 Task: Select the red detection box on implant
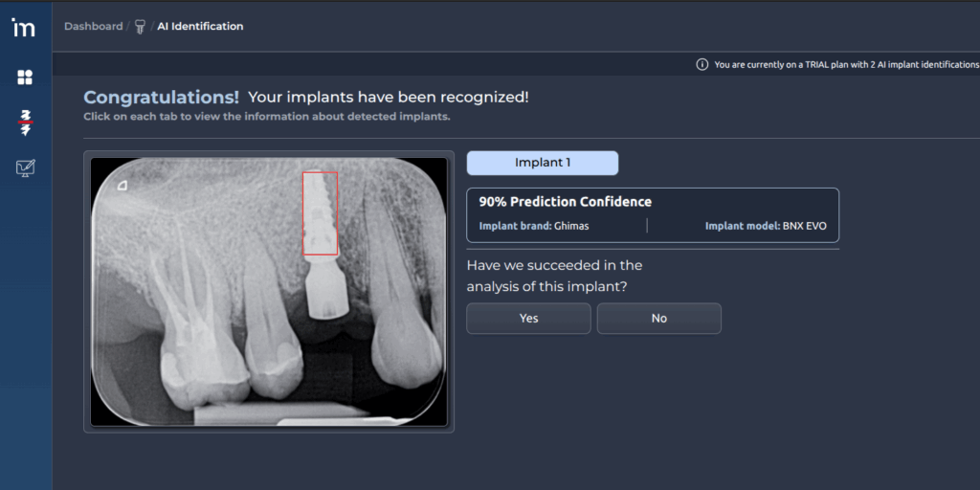pos(320,213)
